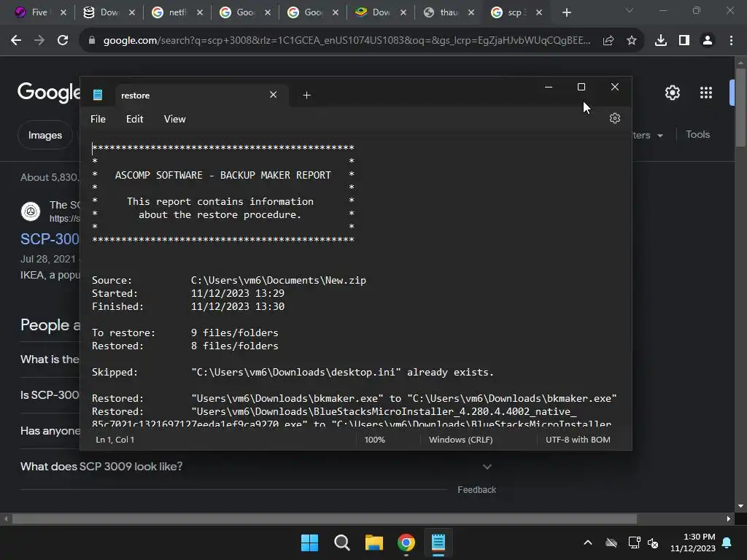Click the right arrow of horizontal scrollbar
Image resolution: width=747 pixels, height=560 pixels.
click(729, 518)
